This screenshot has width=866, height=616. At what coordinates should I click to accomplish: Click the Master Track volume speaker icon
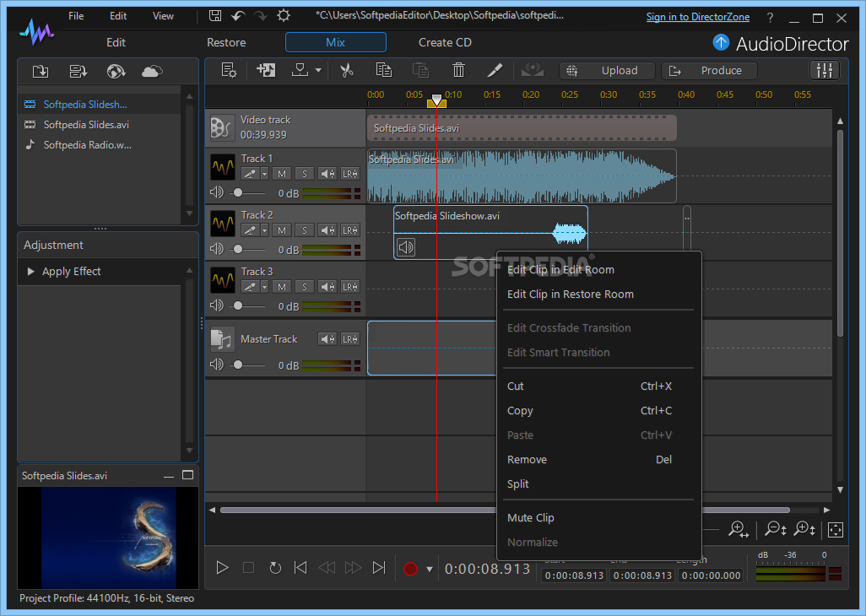tap(216, 365)
